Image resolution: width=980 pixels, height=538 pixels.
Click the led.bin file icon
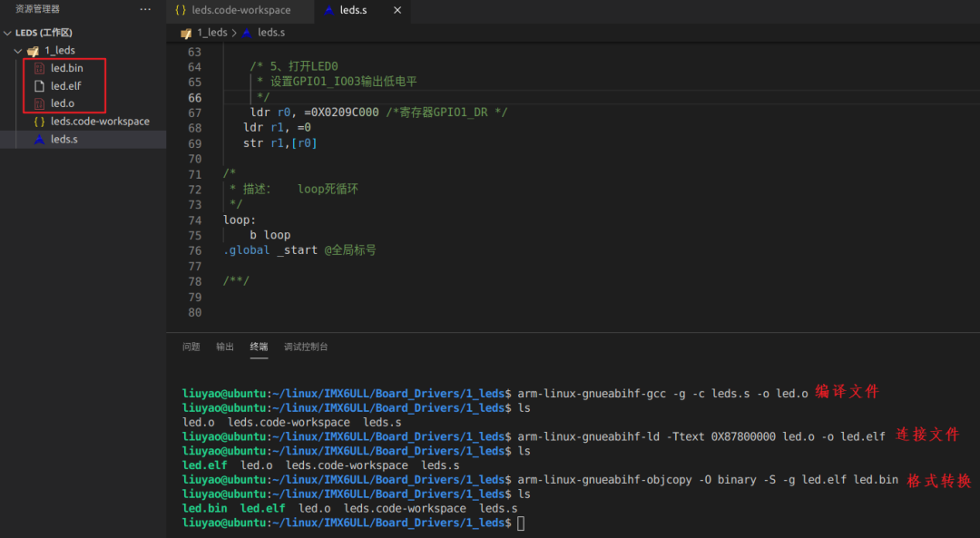coord(39,68)
